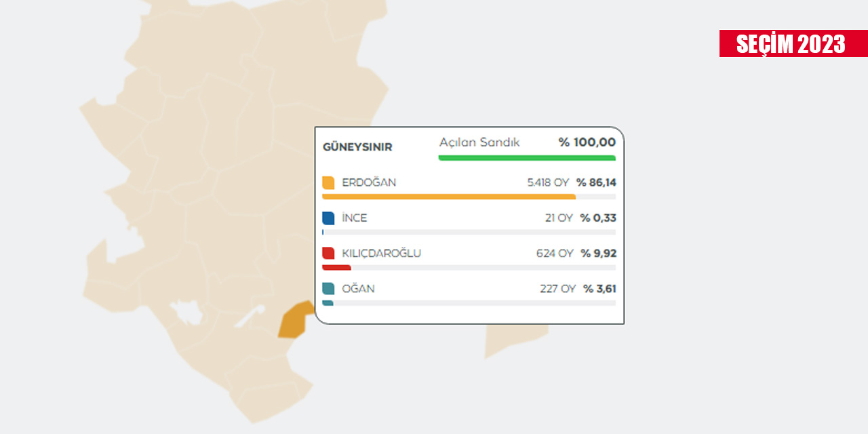Click the % 100,00 opened ballot value
This screenshot has height=434, width=868.
(587, 142)
